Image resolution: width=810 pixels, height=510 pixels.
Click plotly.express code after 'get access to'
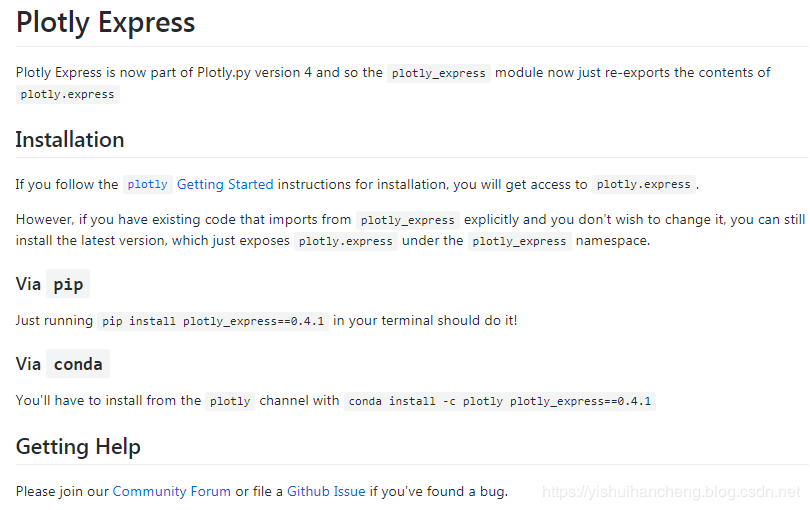[644, 184]
